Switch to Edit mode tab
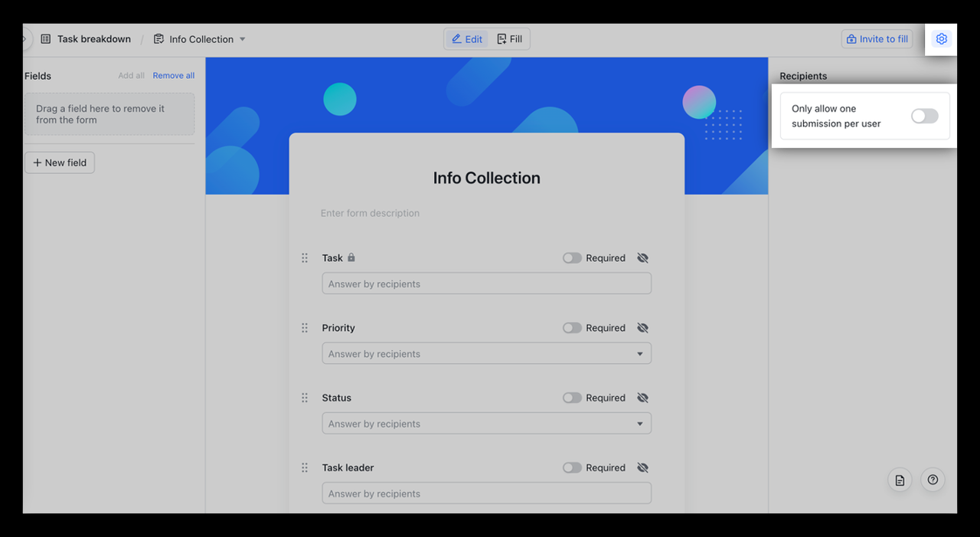 point(467,39)
